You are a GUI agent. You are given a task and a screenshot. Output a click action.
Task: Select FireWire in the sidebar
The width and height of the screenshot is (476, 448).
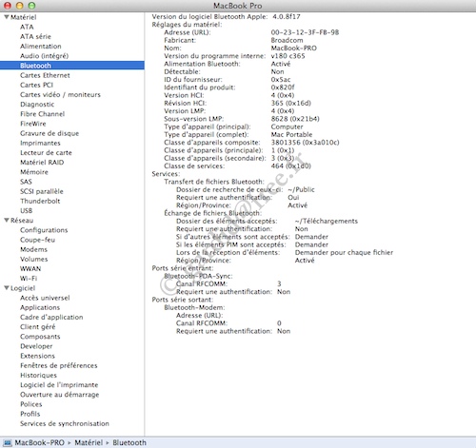(x=33, y=124)
